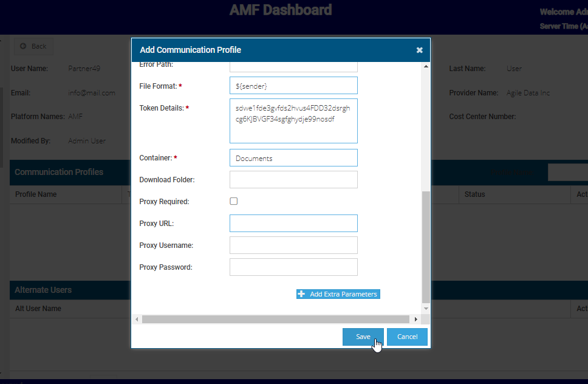Screen dimensions: 588x384
Task: Select the Container input field
Action: point(293,158)
